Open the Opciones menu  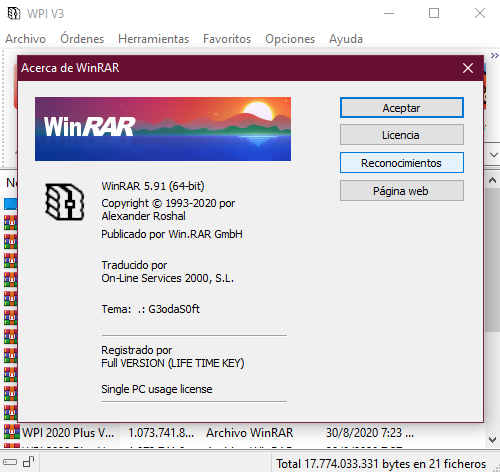290,39
